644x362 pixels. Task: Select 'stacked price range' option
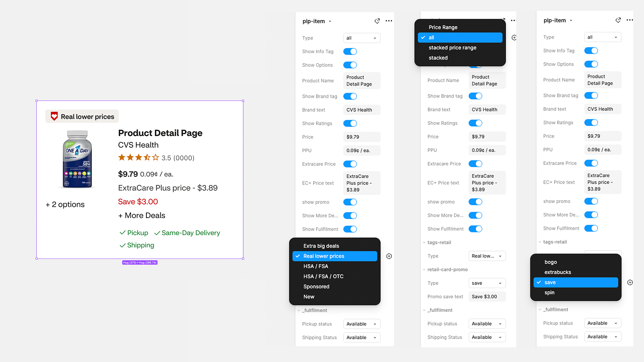(x=460, y=48)
